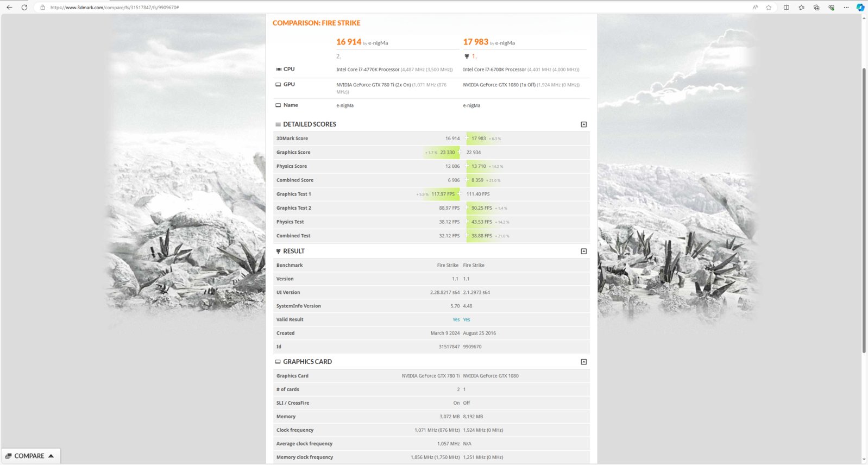Open the Settings and more menu
Screen dimensions: 868x465
point(846,8)
